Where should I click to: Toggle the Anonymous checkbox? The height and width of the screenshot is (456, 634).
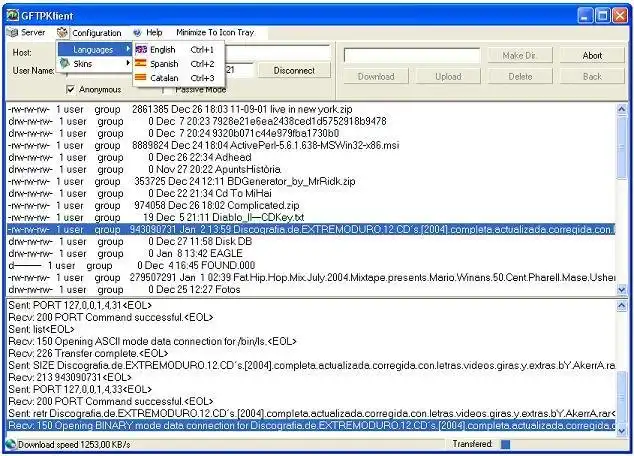tap(70, 89)
